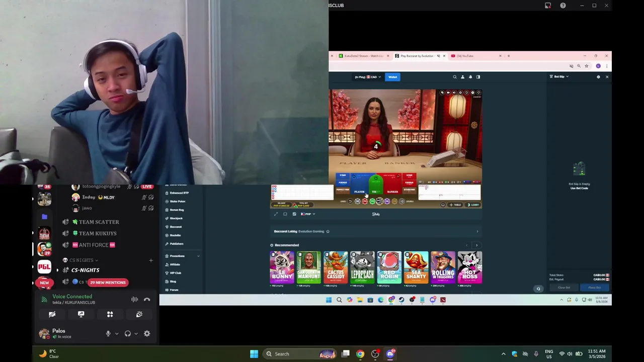This screenshot has height=362, width=644.
Task: Open headphone output options arrow
Action: (136, 333)
